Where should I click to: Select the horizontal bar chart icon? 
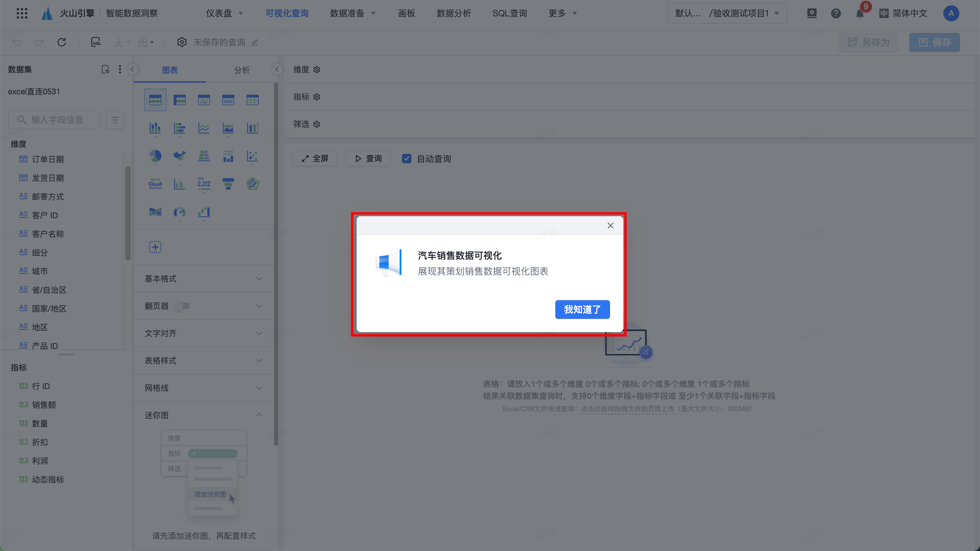point(180,128)
